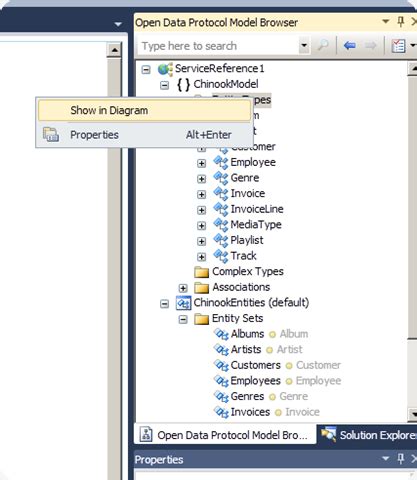
Task: Select the MediaType entity type
Action: [x=256, y=224]
